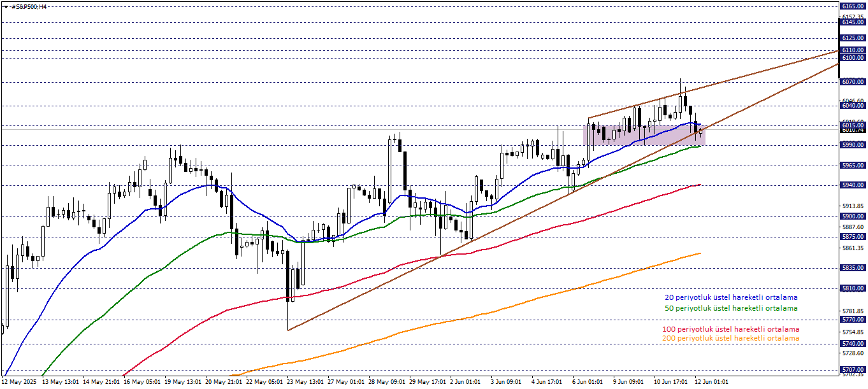The height and width of the screenshot is (389, 868).
Task: Select the 5707.00 price level label
Action: tap(853, 370)
